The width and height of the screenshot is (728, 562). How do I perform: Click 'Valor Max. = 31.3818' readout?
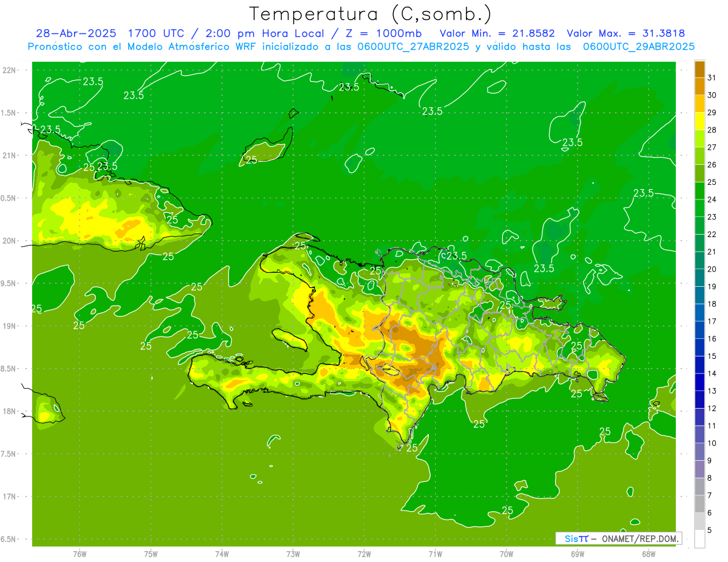point(626,33)
